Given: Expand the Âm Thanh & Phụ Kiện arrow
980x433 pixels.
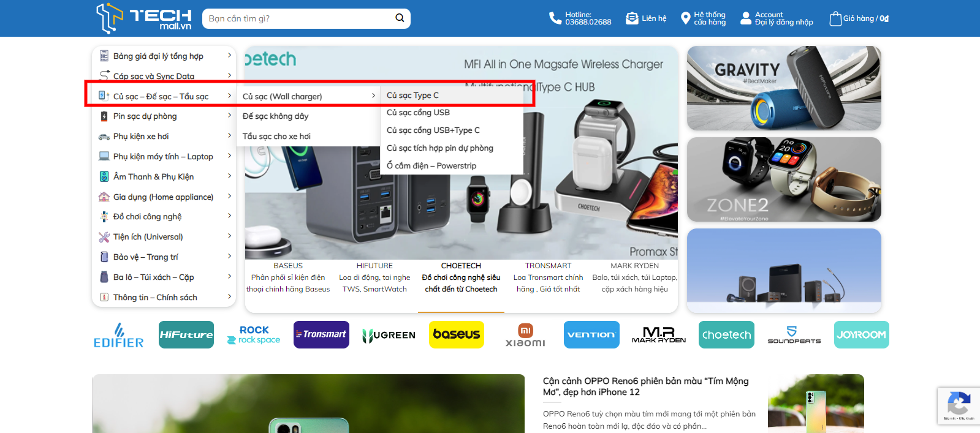Looking at the screenshot, I should click(229, 176).
